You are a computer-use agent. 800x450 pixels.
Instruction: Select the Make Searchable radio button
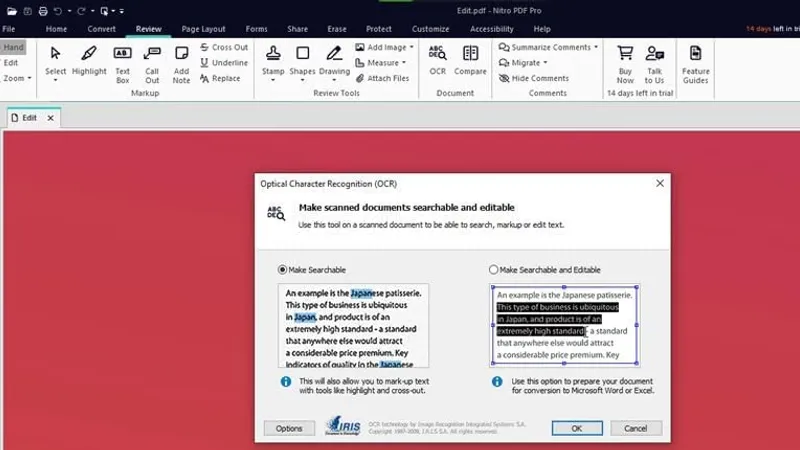282,269
